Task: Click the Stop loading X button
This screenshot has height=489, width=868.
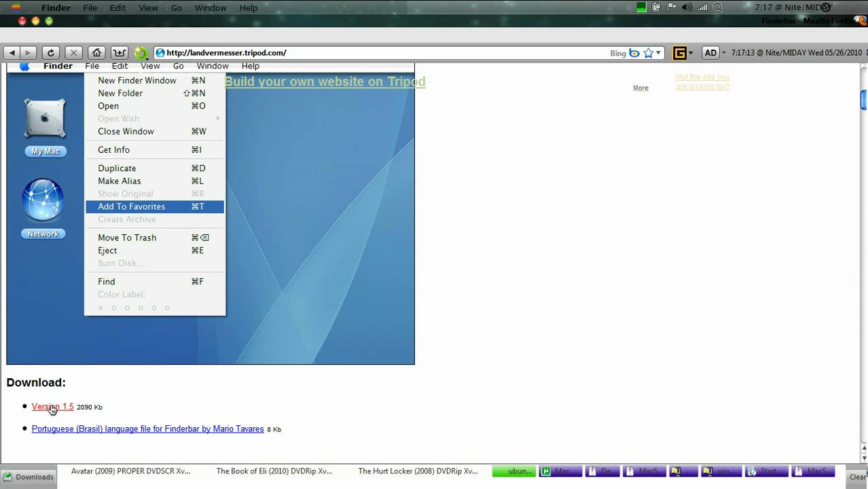Action: pos(73,52)
